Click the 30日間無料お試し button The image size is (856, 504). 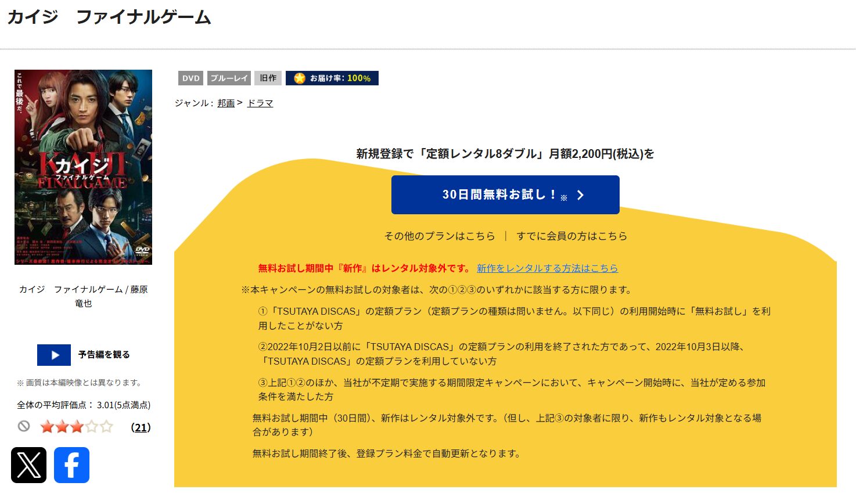point(505,195)
